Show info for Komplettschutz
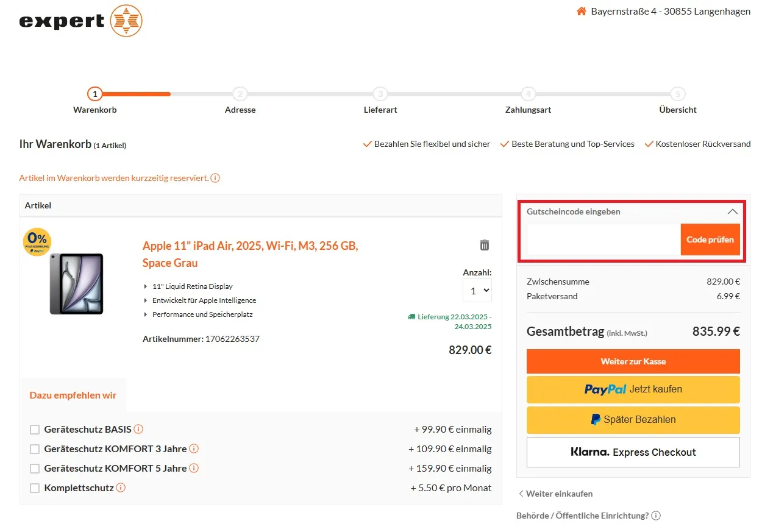The width and height of the screenshot is (762, 532). point(121,488)
